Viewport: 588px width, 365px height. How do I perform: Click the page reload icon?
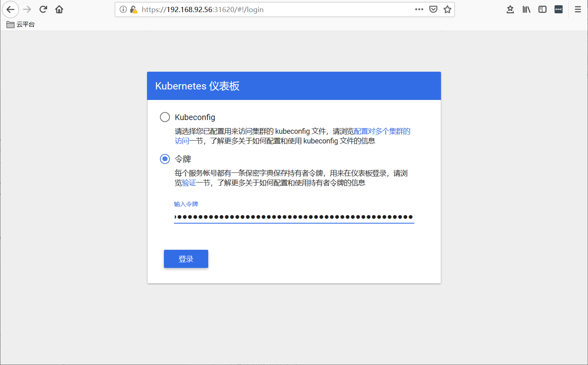click(x=43, y=9)
